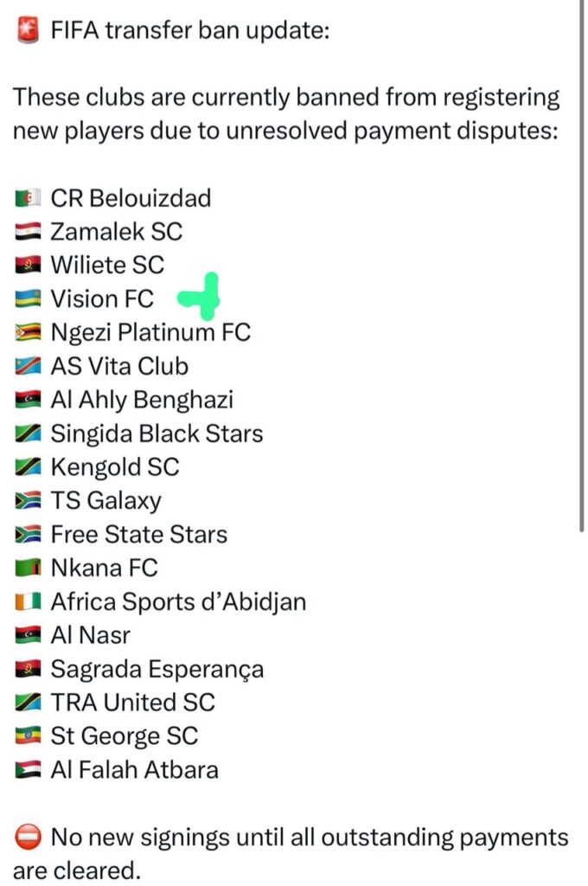The image size is (588, 886).
Task: Click the FIFA transfer ban update heading
Action: [190, 32]
